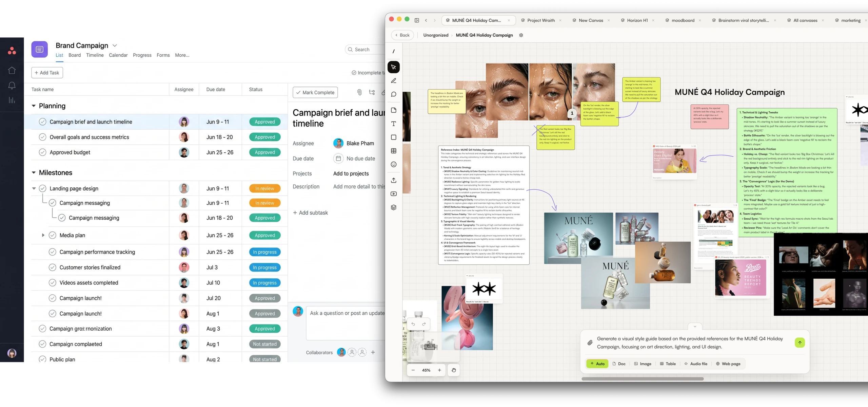Select the text tool in canvas toolbar
The height and width of the screenshot is (407, 868).
pyautogui.click(x=394, y=124)
